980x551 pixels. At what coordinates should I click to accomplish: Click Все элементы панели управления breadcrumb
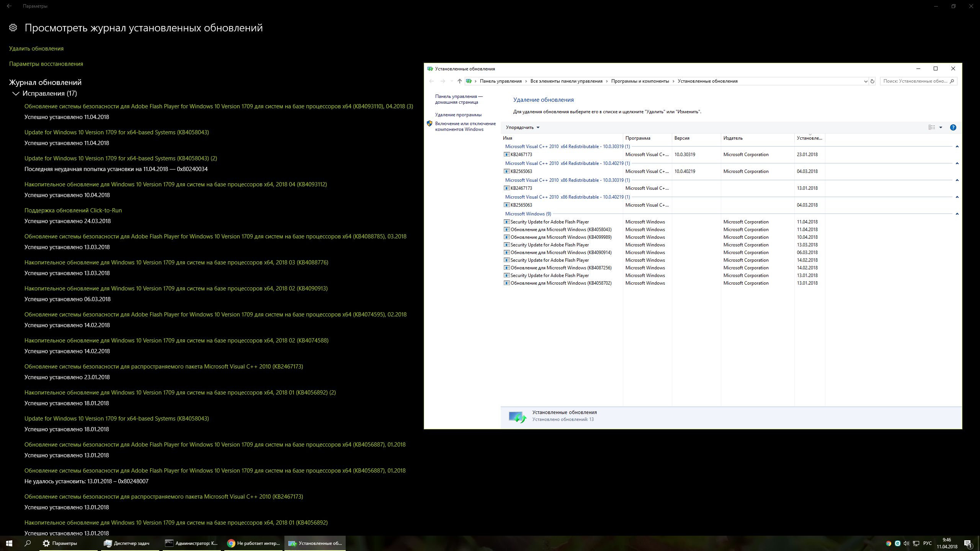click(566, 81)
